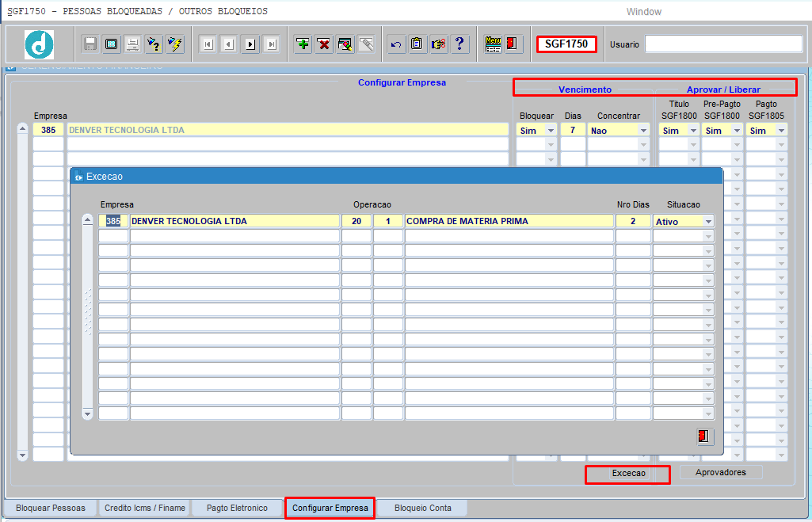The image size is (812, 522).
Task: Expand the Bloquear dropdown set to Sim
Action: pyautogui.click(x=536, y=130)
